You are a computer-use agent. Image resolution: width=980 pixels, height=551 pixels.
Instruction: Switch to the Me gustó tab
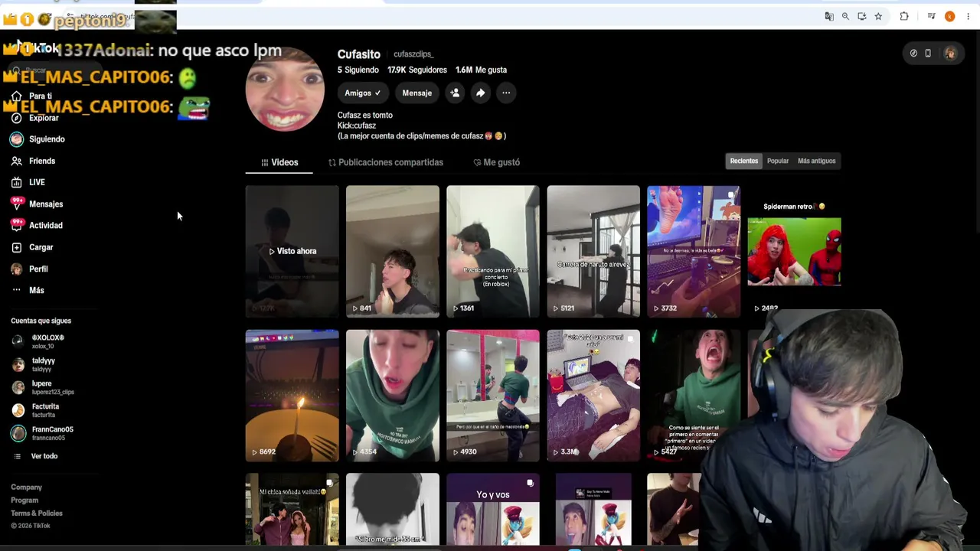[x=496, y=162]
